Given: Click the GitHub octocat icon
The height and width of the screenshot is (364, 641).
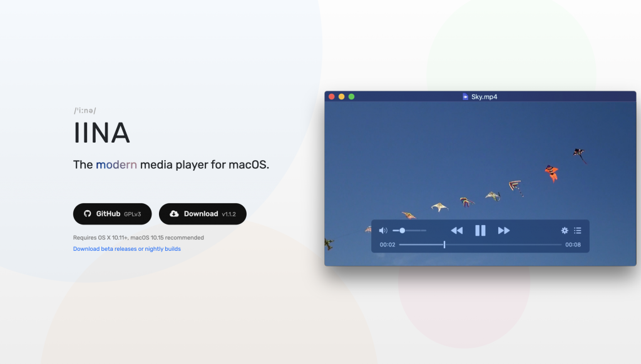Looking at the screenshot, I should [x=88, y=214].
